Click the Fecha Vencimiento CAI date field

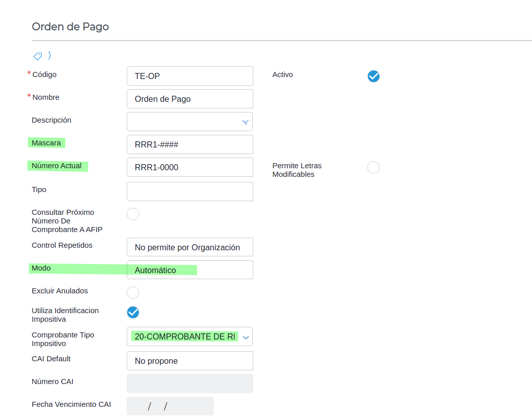click(x=170, y=406)
